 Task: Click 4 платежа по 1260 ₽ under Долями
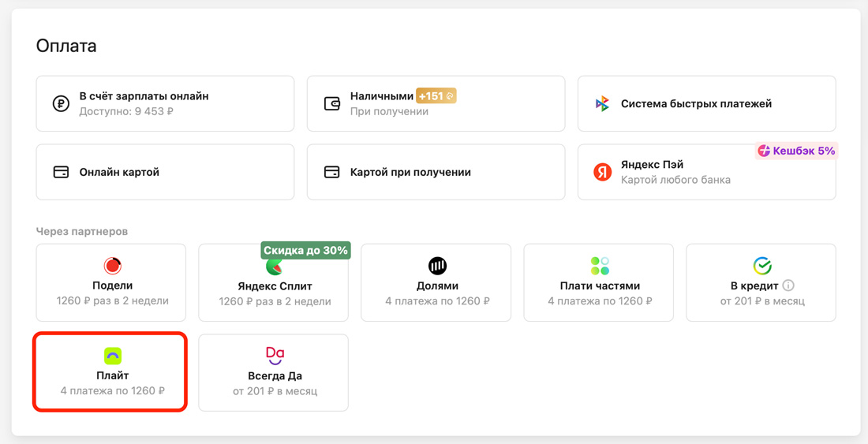tap(437, 301)
